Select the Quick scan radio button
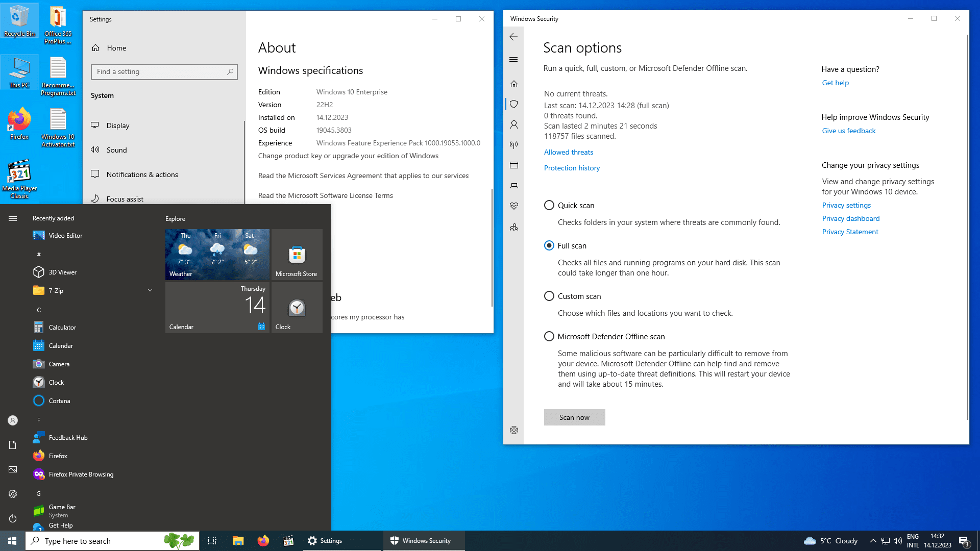Screen dimensions: 980x551 tap(549, 205)
